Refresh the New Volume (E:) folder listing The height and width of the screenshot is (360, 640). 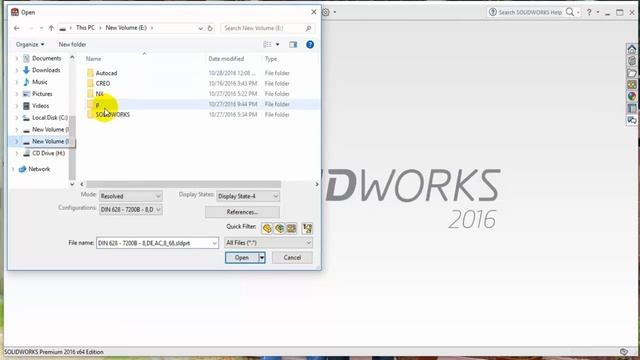(210, 28)
